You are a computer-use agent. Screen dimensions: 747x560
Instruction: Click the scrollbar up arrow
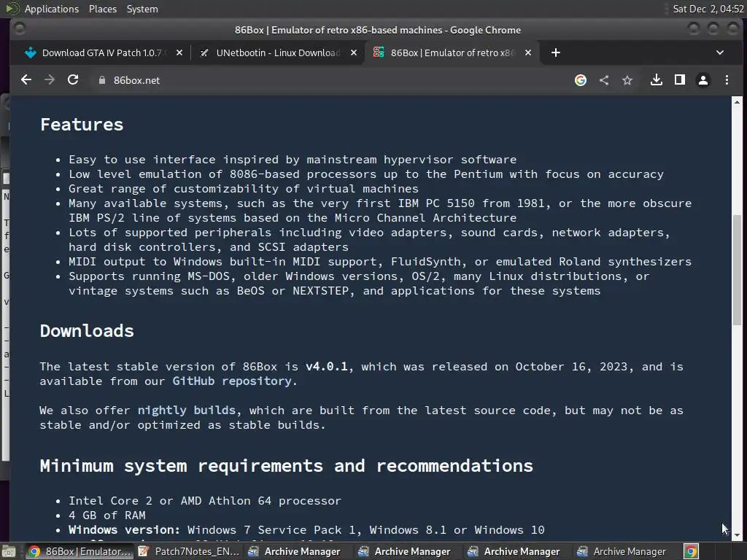coord(737,102)
